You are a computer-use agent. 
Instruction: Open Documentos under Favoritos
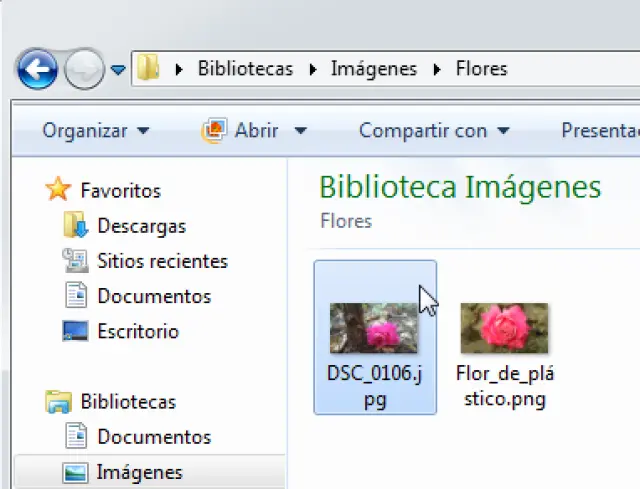[x=153, y=296]
